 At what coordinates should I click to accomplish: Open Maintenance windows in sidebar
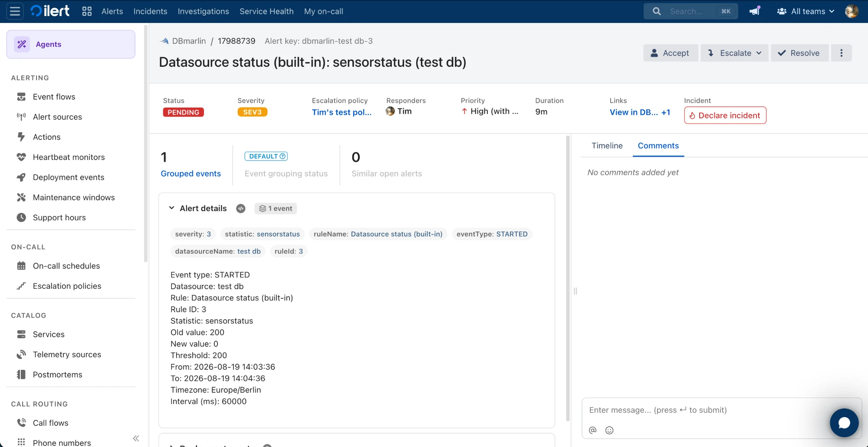74,198
